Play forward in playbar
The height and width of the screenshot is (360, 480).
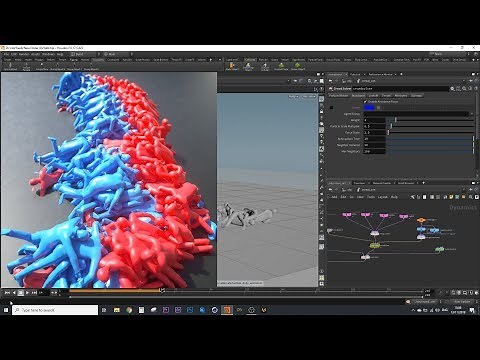pyautogui.click(x=27, y=293)
